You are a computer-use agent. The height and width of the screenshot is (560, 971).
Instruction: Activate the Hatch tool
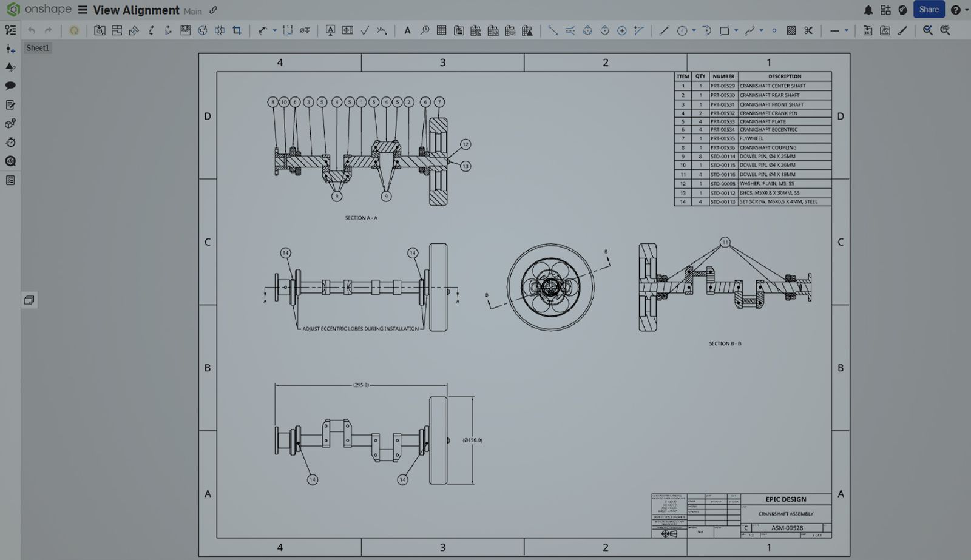tap(791, 30)
